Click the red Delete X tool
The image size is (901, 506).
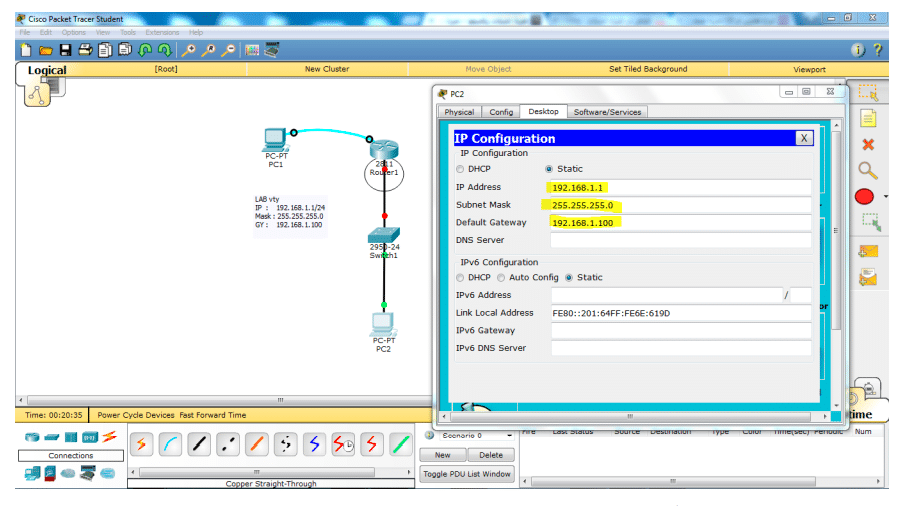[x=868, y=145]
